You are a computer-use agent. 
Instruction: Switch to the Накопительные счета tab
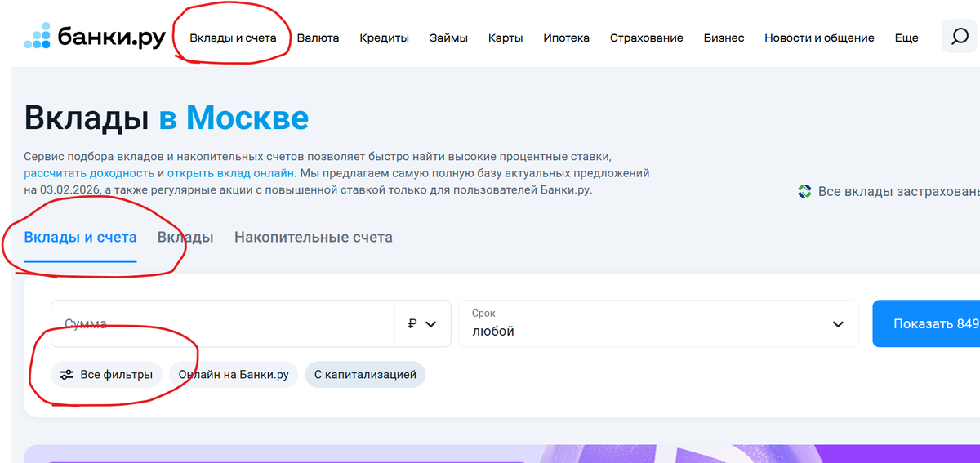314,238
